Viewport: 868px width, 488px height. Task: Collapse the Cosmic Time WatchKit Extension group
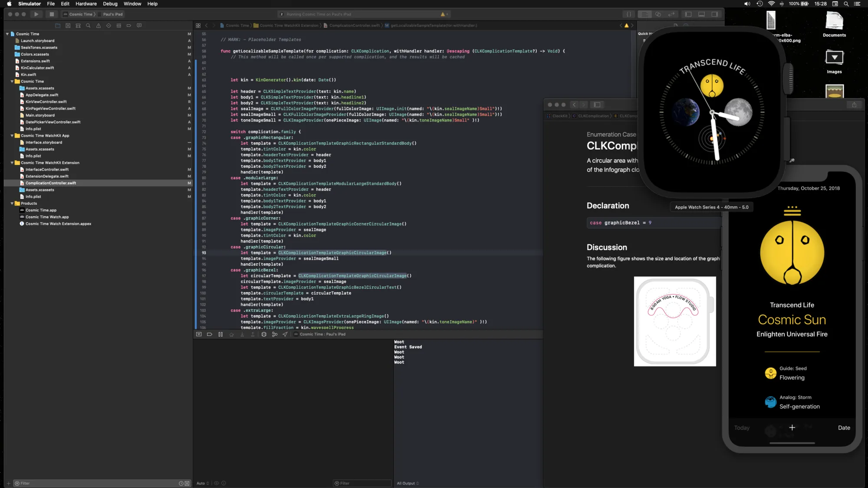tap(12, 163)
